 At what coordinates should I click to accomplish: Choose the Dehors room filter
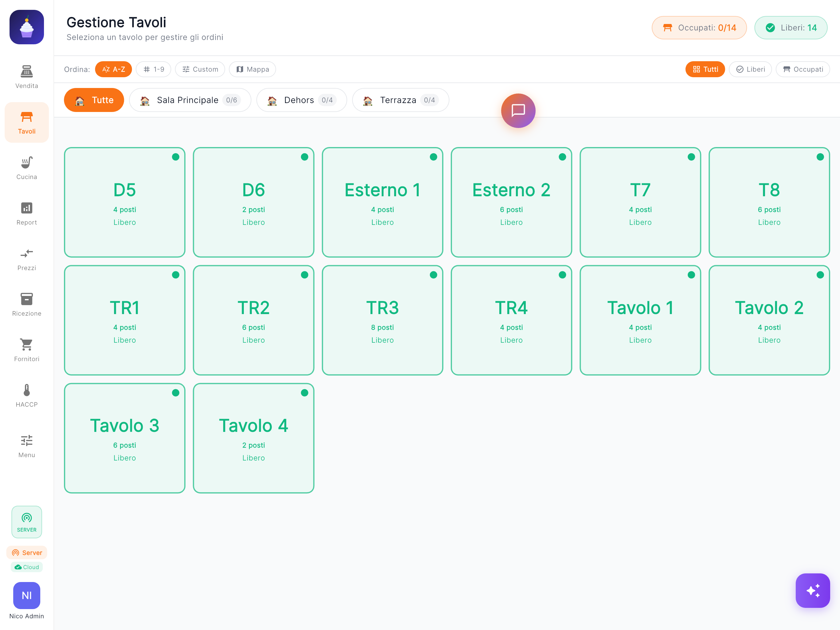[x=302, y=100]
